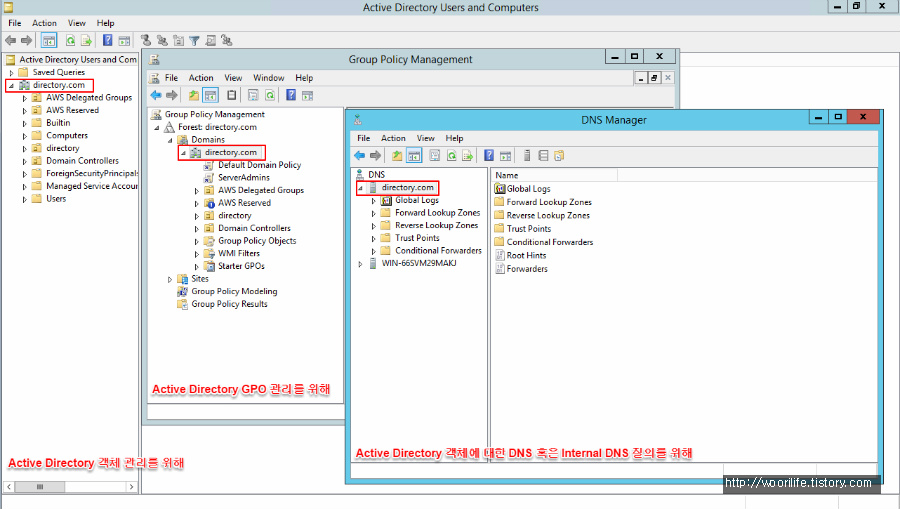Screen dimensions: 900x509
Task: Click blue Back arrow in DNS Manager toolbar
Action: click(359, 156)
